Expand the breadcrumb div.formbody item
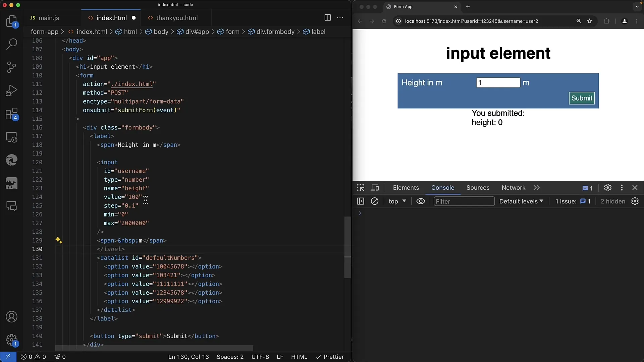 (275, 32)
